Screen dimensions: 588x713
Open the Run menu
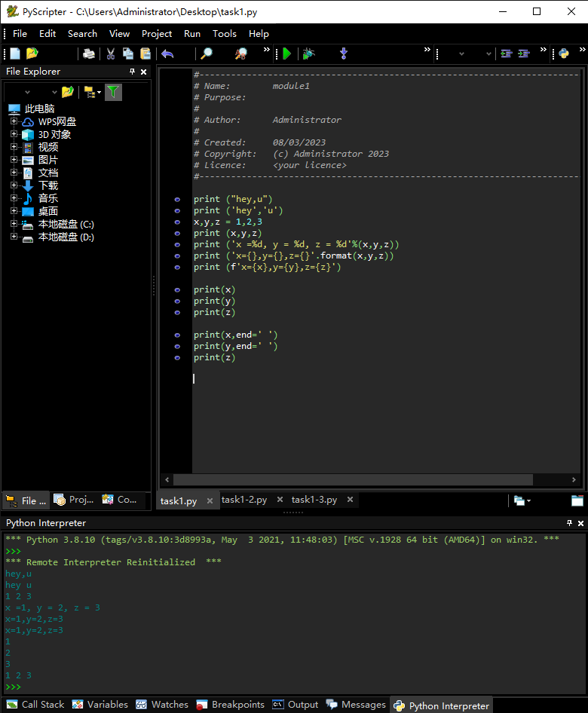point(192,34)
